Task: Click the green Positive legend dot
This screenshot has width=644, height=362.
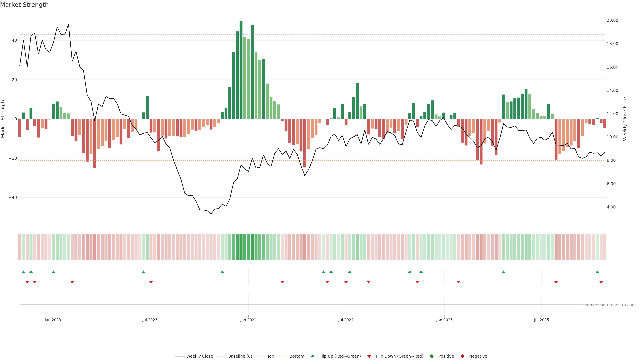Action: click(x=432, y=356)
